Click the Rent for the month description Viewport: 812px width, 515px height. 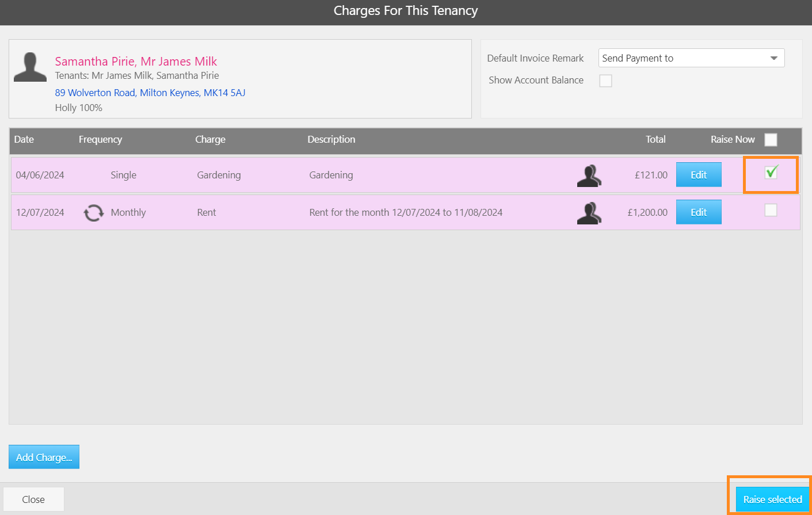coord(406,212)
